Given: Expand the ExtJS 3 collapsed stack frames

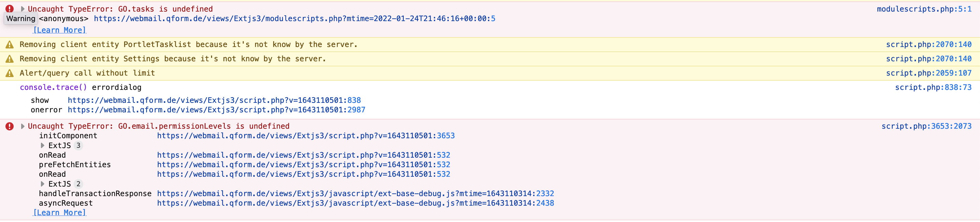Looking at the screenshot, I should [42, 145].
